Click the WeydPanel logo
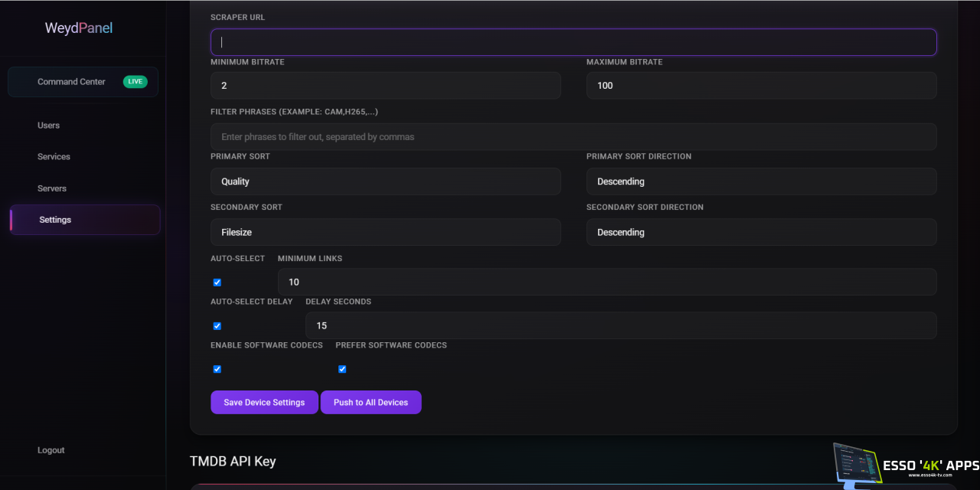The width and height of the screenshot is (980, 490). tap(79, 28)
